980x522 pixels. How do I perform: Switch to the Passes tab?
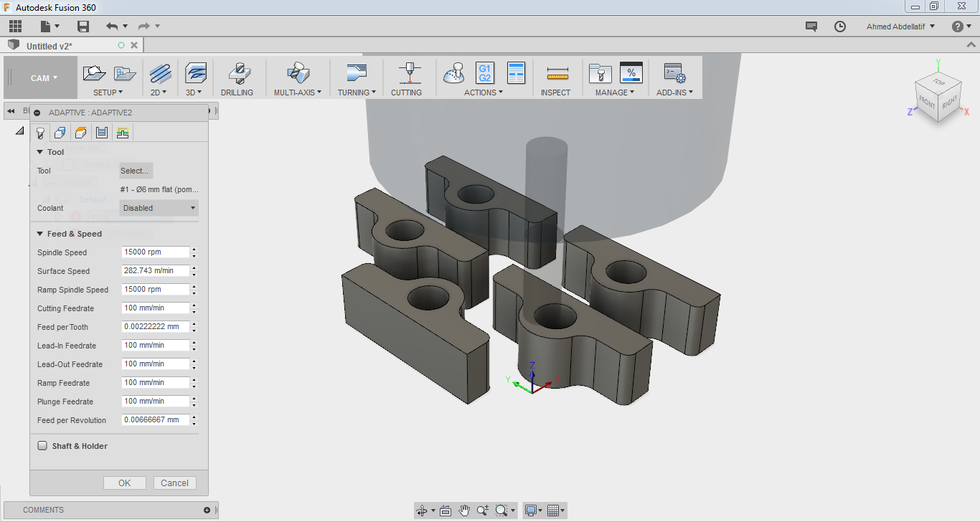click(102, 133)
